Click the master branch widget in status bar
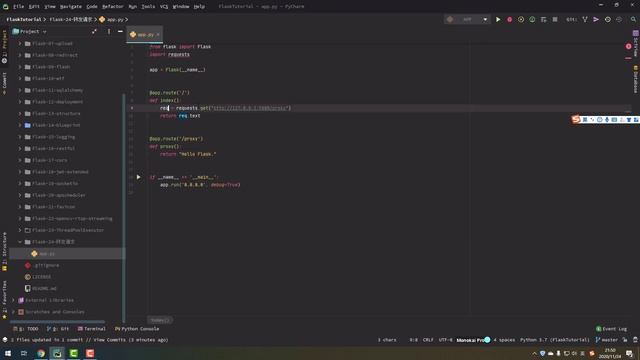640x360 pixels. pyautogui.click(x=607, y=340)
